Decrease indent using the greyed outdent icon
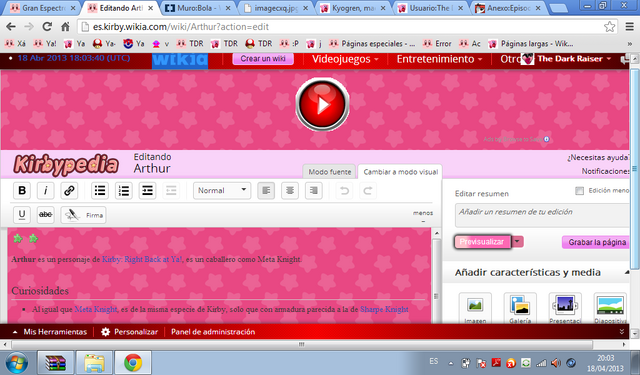 tap(171, 191)
